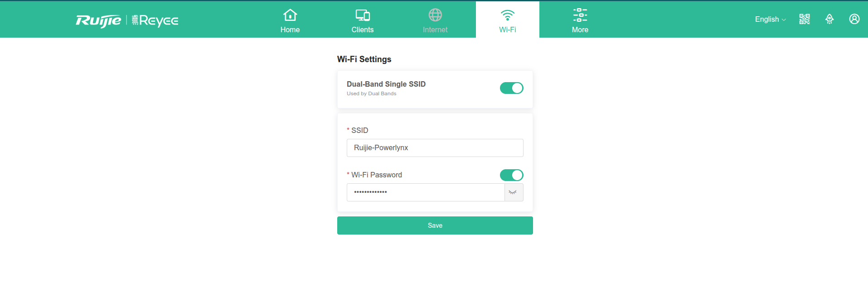Select the Internet tab label
Viewport: 868px width, 289px height.
coord(435,29)
